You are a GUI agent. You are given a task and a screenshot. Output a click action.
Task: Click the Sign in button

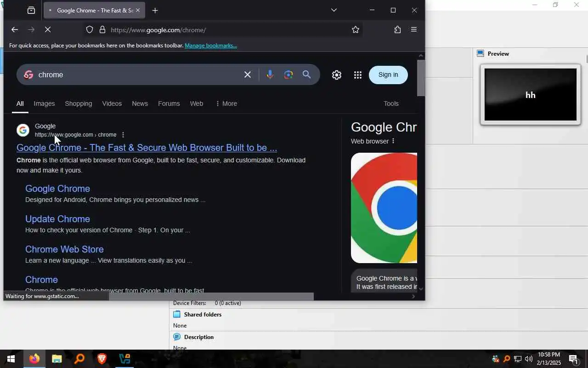point(388,75)
